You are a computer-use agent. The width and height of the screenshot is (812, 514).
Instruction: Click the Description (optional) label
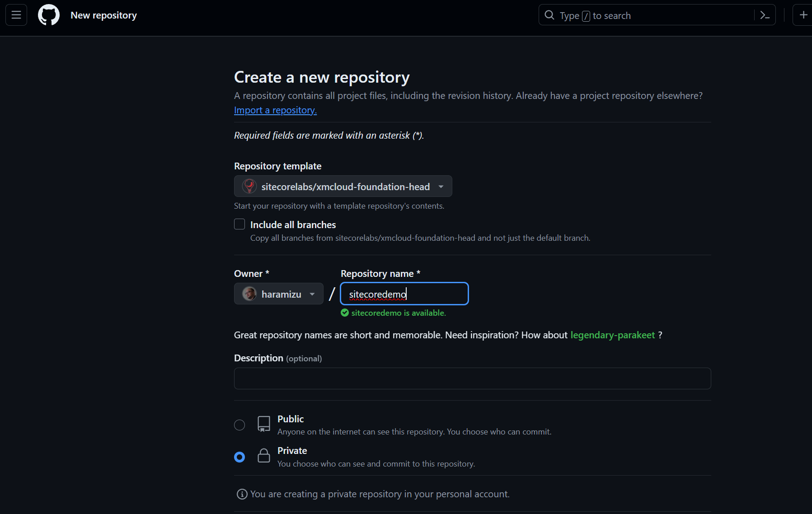pos(278,358)
